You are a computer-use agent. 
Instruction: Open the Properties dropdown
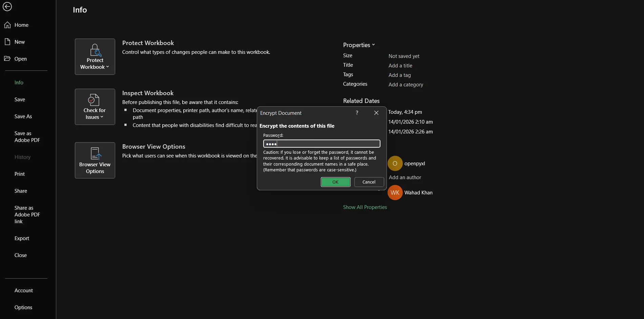tap(359, 44)
